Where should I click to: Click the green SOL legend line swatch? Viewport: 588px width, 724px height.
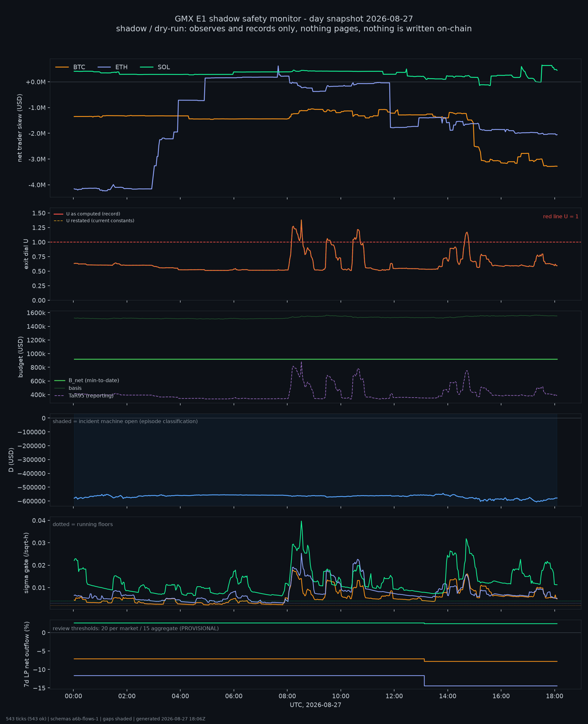pyautogui.click(x=147, y=67)
